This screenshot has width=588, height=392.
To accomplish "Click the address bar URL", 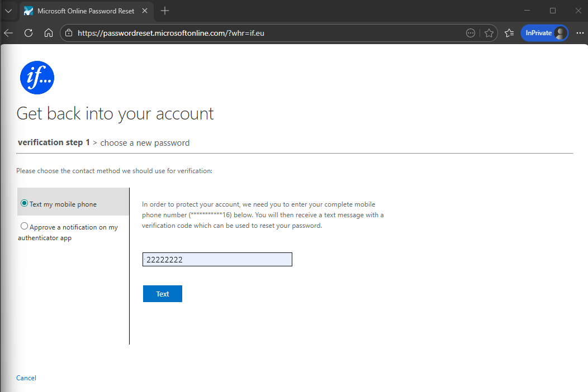I will 171,33.
